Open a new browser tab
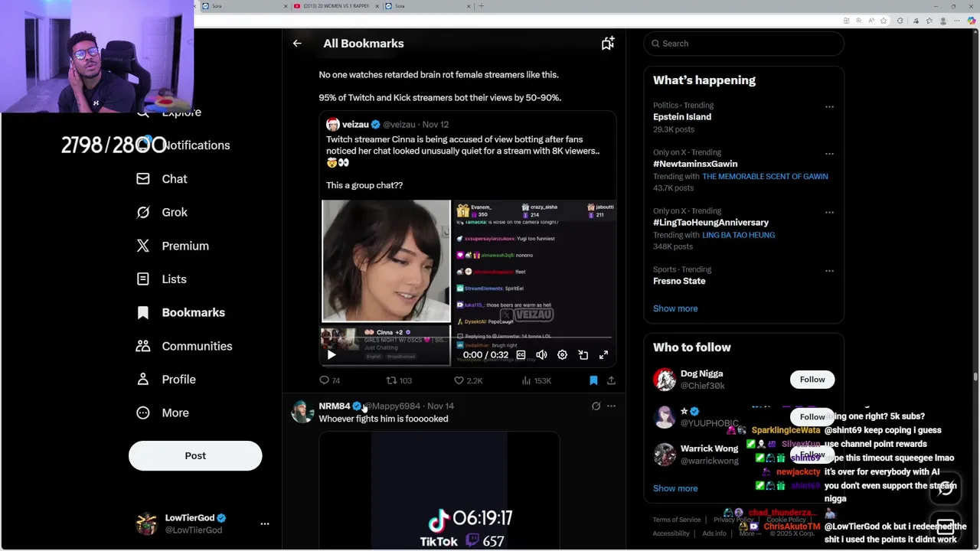Screen dimensions: 980x551 tap(481, 6)
